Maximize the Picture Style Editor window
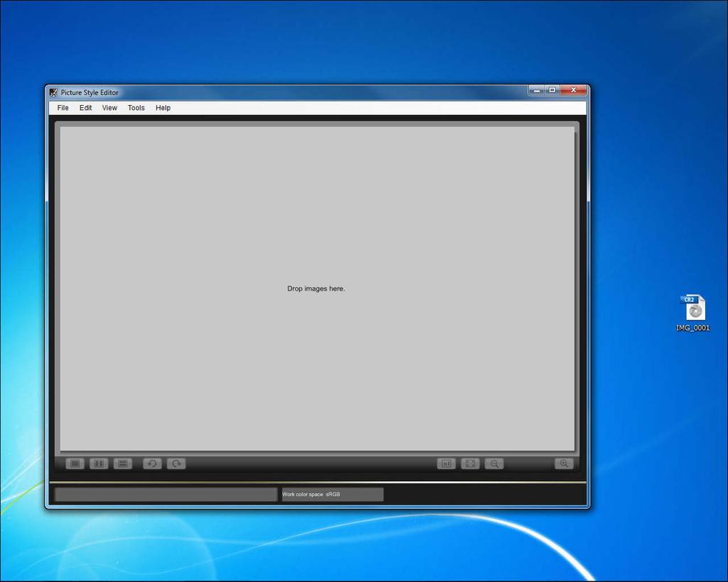 coord(552,90)
